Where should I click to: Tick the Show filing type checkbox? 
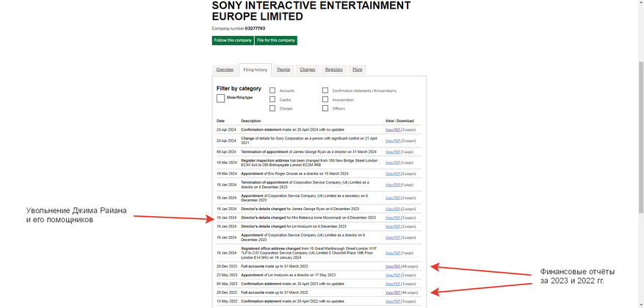tap(220, 99)
